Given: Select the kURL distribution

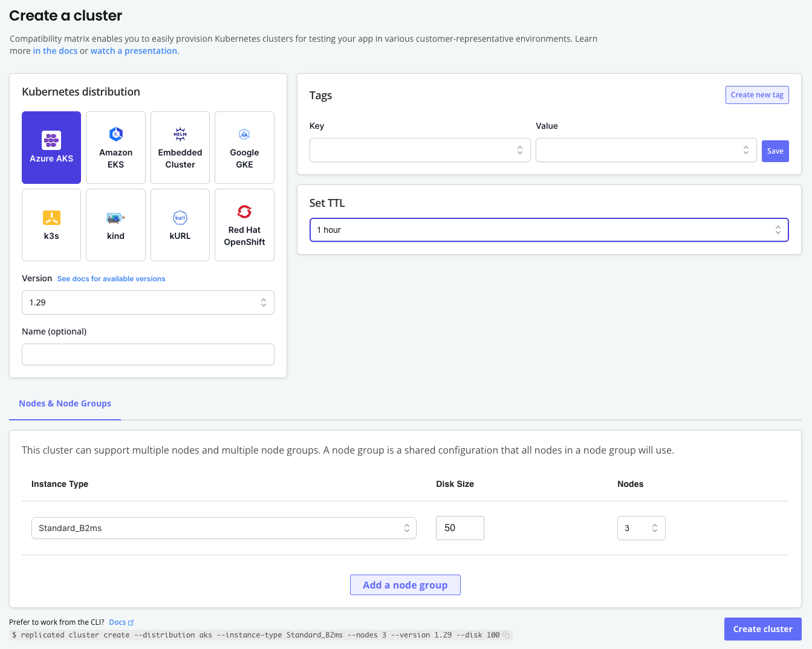Looking at the screenshot, I should (180, 224).
